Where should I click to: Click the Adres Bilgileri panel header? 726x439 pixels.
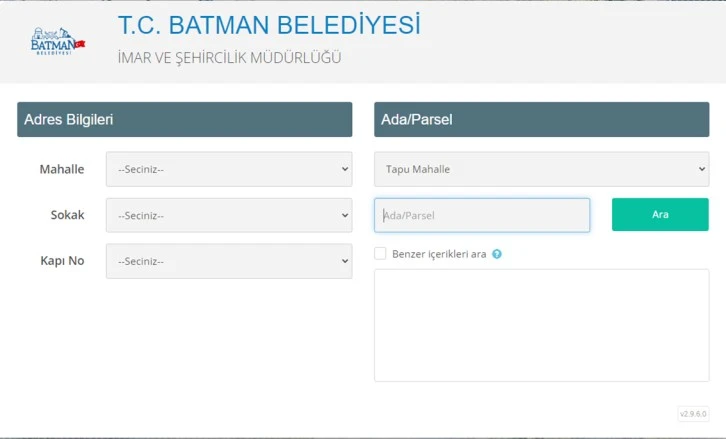(x=185, y=119)
